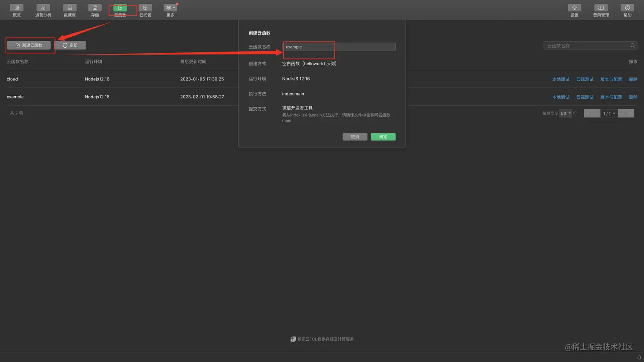644x362 pixels.
Task: Open the 云托管 cloud hosting panel
Action: (x=145, y=10)
